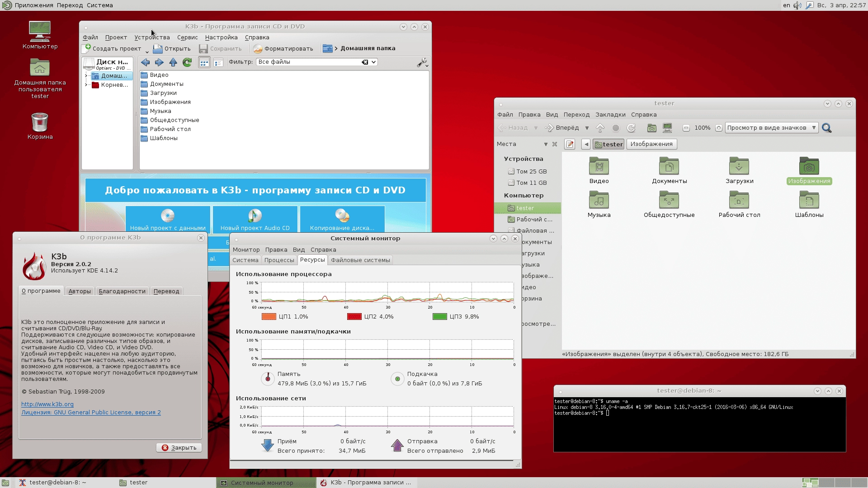This screenshot has width=868, height=488.
Task: Switch to the Процессы tab in System Monitor
Action: click(x=279, y=260)
